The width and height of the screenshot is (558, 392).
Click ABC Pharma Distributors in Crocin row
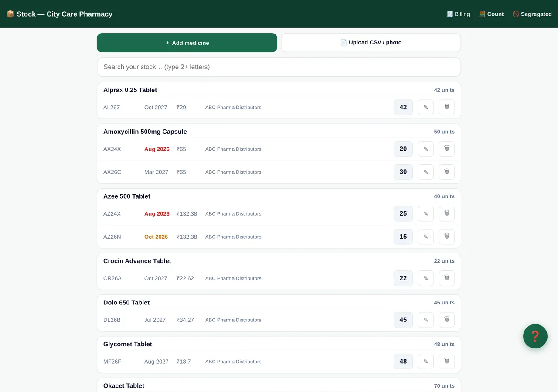233,278
